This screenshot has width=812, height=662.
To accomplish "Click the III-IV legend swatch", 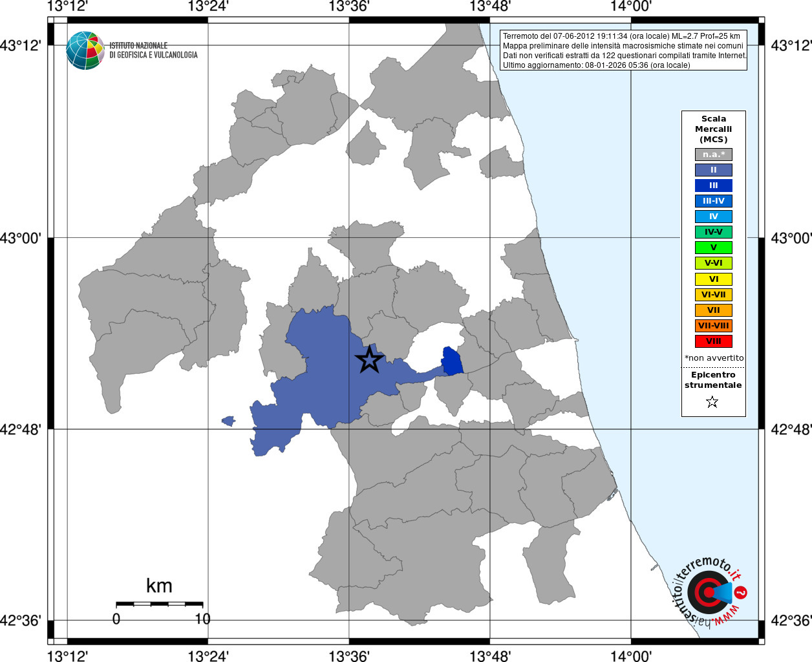I will [714, 201].
